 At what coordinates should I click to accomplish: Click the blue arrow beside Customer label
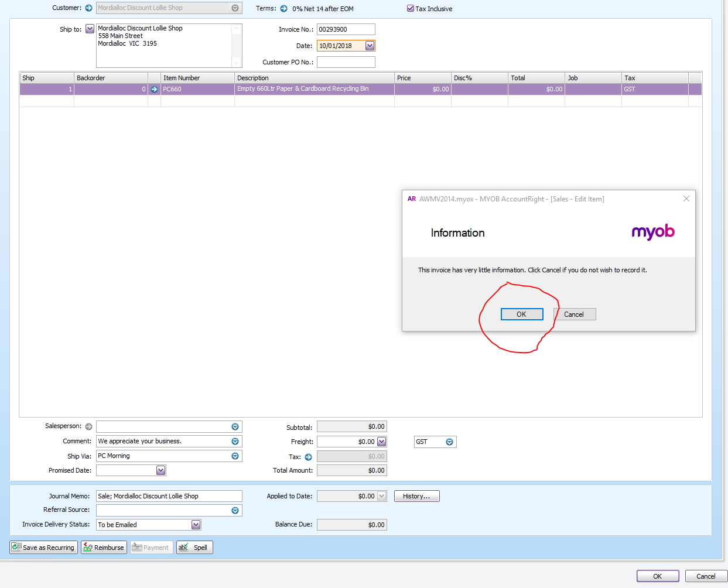(x=89, y=8)
